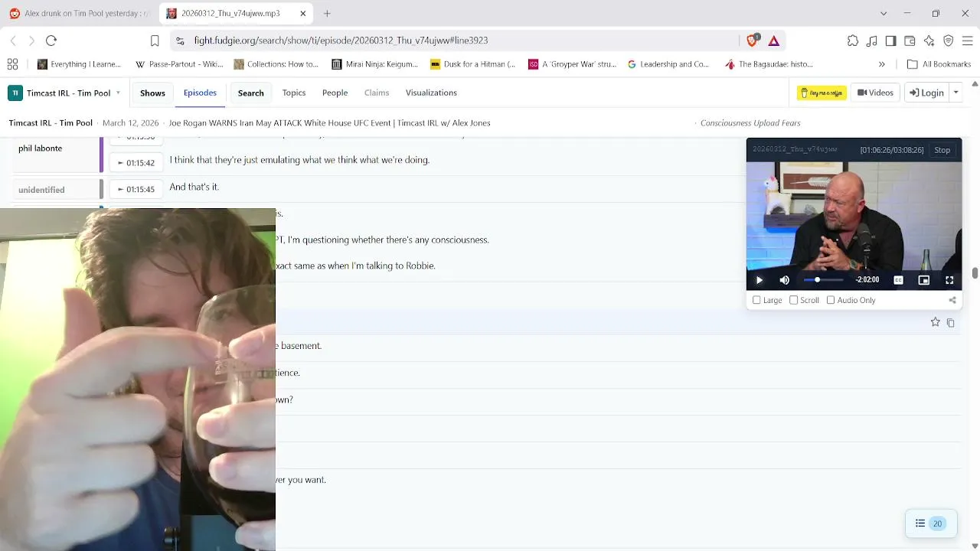
Task: Open the Collections: How to... bookmark
Action: coord(276,64)
